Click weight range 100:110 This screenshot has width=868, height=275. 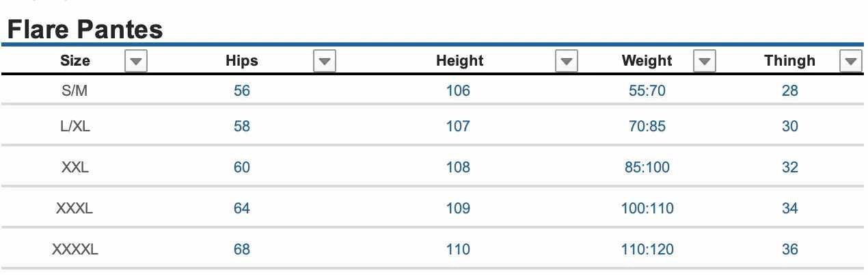[647, 208]
